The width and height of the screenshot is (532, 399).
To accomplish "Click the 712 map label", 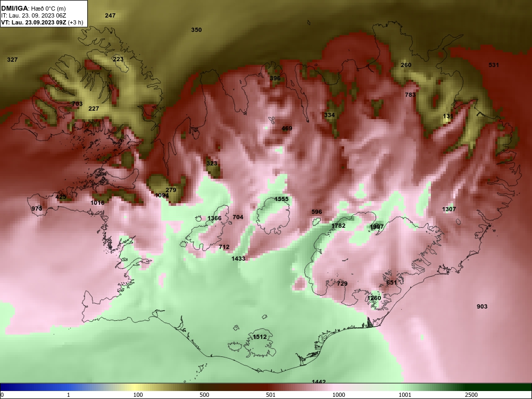I will click(225, 247).
